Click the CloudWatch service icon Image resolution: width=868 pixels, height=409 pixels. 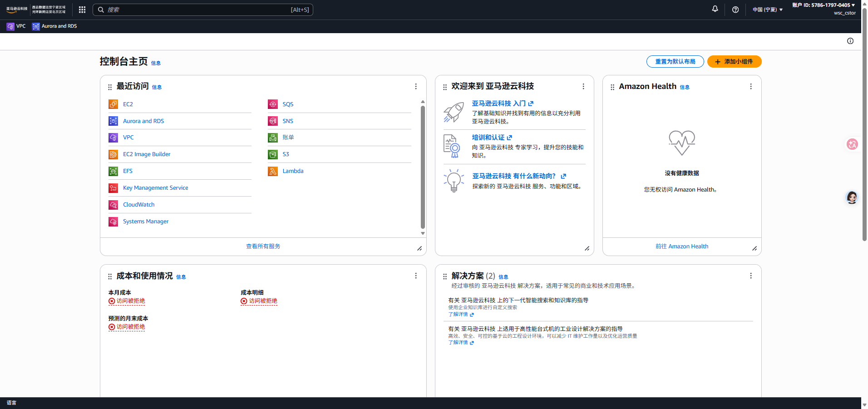pyautogui.click(x=113, y=205)
